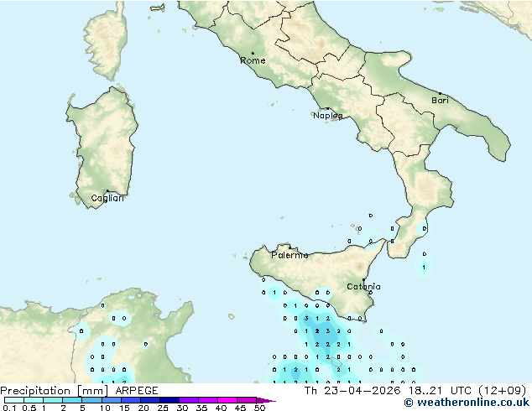The image size is (532, 411).
Task: Click the weatheronline.co.uk copyright text
Action: [x=467, y=403]
